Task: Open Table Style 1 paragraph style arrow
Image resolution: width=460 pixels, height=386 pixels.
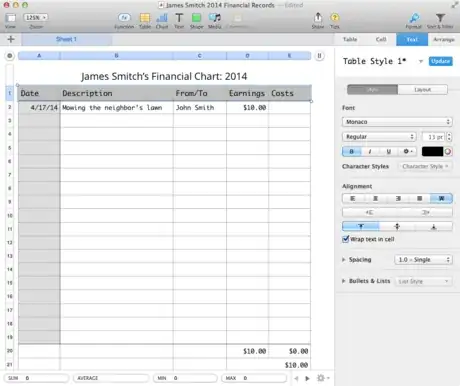Action: click(421, 61)
